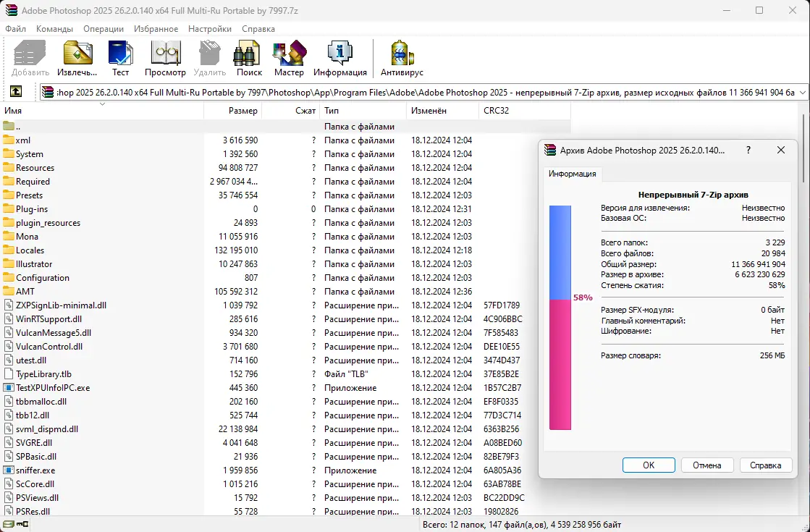The width and height of the screenshot is (810, 532).
Task: Open the Команды menu
Action: 54,29
